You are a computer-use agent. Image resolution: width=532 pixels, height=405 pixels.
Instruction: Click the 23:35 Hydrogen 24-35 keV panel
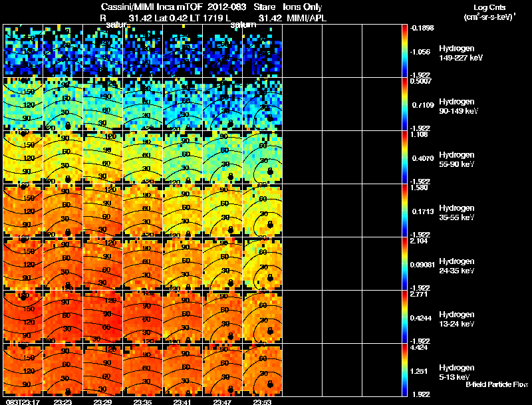click(142, 264)
